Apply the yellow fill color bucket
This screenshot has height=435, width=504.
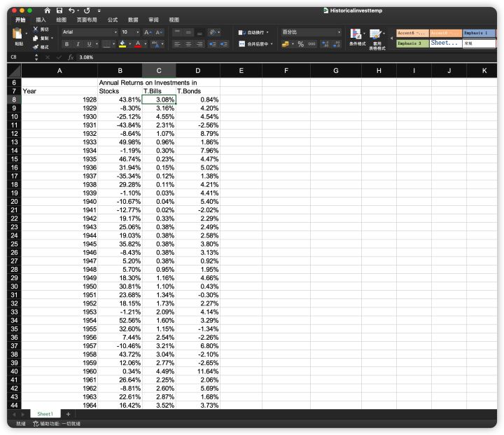(122, 43)
